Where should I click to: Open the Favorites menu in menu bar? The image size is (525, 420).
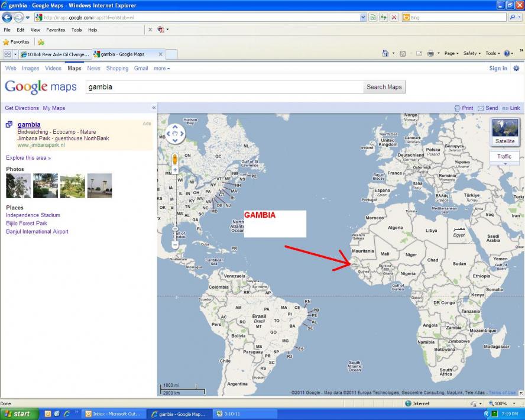click(56, 30)
